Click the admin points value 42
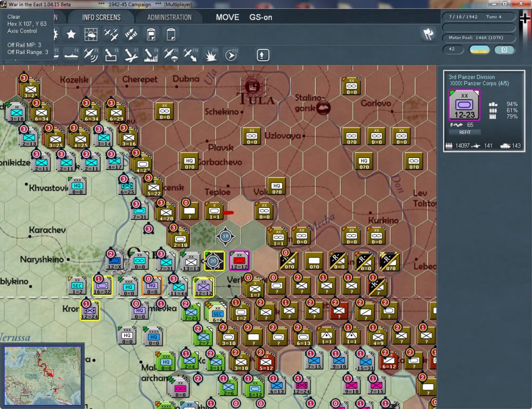 point(453,49)
